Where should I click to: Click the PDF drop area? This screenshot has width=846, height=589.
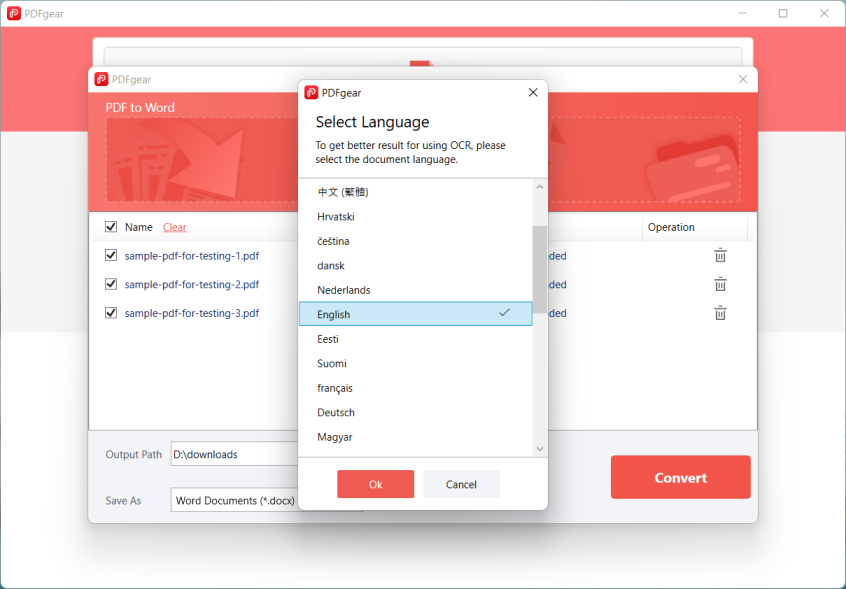pos(202,160)
